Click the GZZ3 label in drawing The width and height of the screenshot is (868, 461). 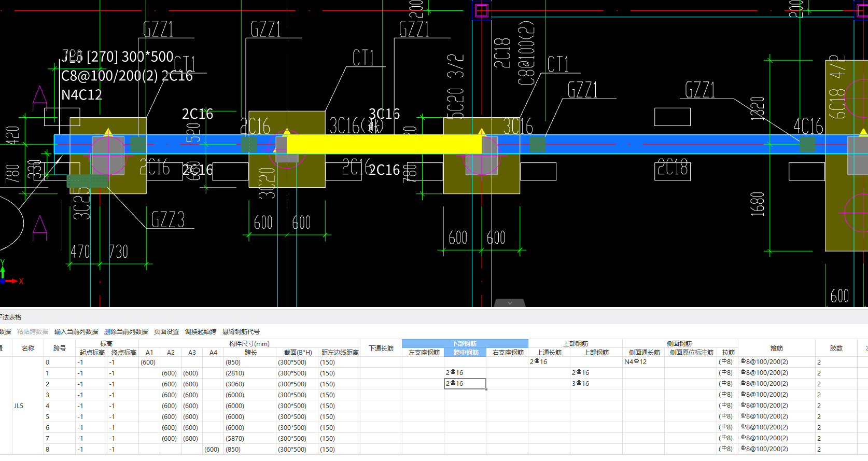pyautogui.click(x=168, y=220)
